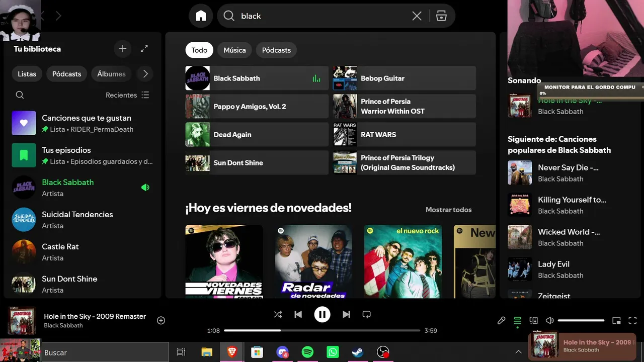The height and width of the screenshot is (362, 644).
Task: Select the Pódcasts tab in main view
Action: [276, 50]
